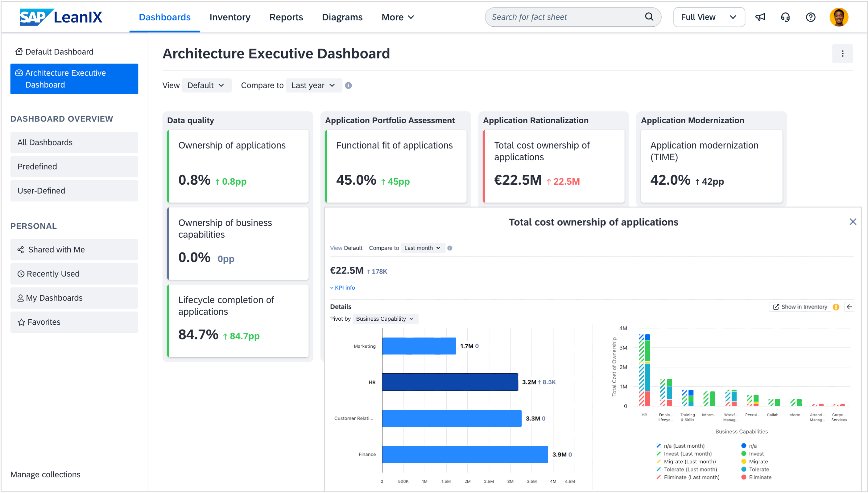868x493 pixels.
Task: Open dashboard three-dot options menu
Action: 842,54
